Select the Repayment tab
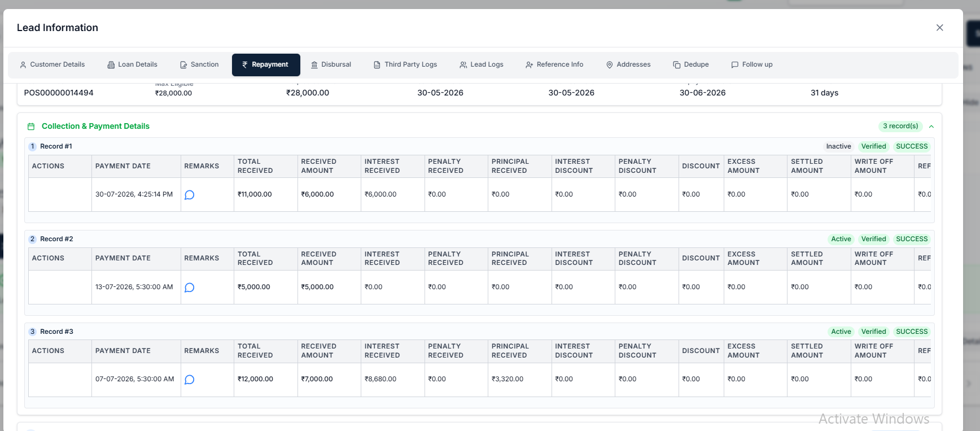Screen dimensions: 980x431 [266, 64]
